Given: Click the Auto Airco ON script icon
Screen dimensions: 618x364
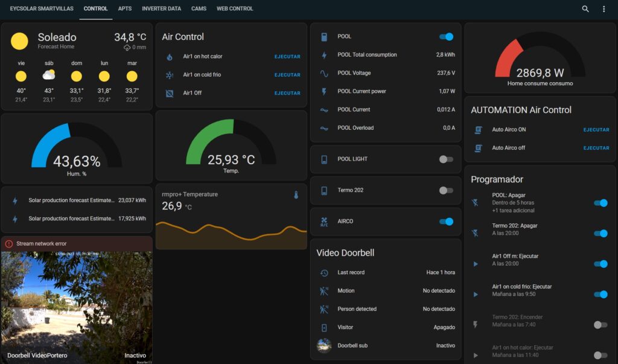Looking at the screenshot, I should point(479,130).
